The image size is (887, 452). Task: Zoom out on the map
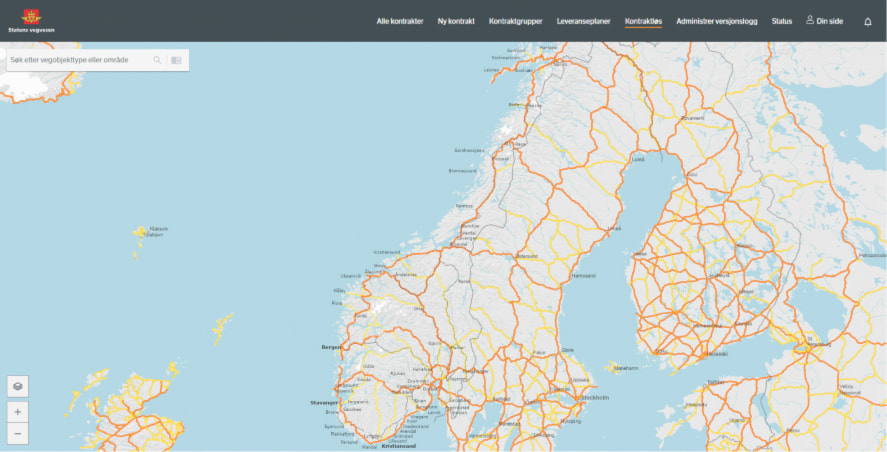18,433
